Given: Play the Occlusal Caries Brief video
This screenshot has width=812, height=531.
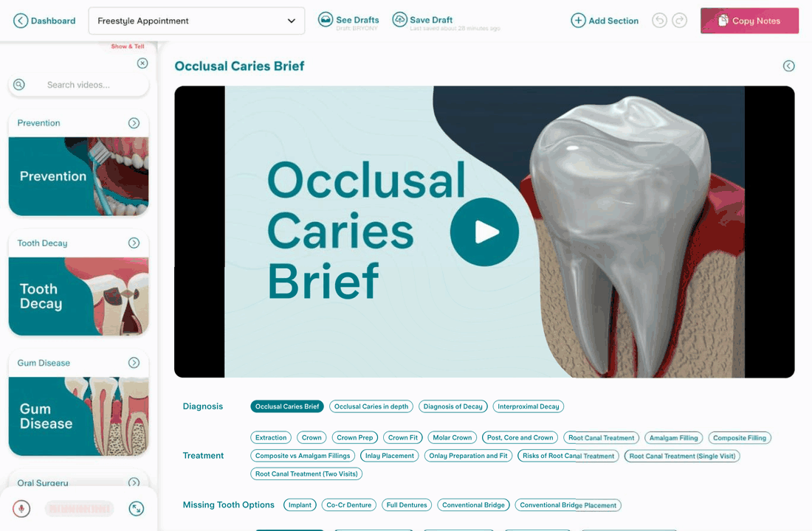Looking at the screenshot, I should coord(484,232).
